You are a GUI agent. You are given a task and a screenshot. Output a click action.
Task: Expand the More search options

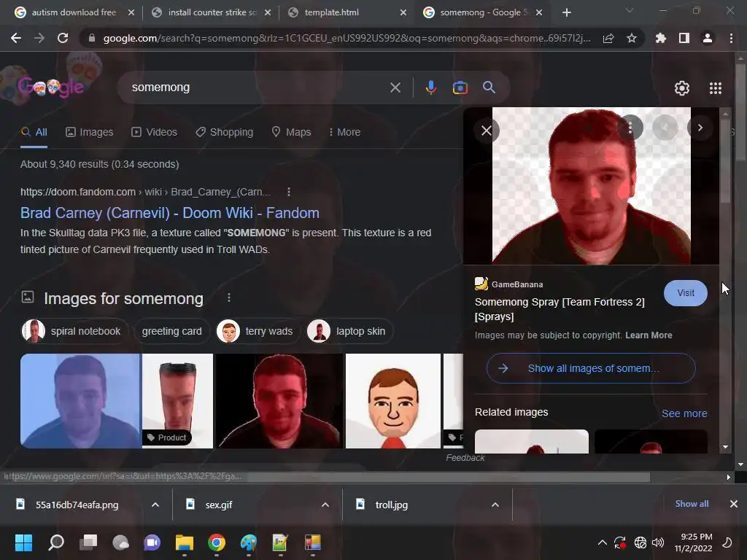(344, 133)
